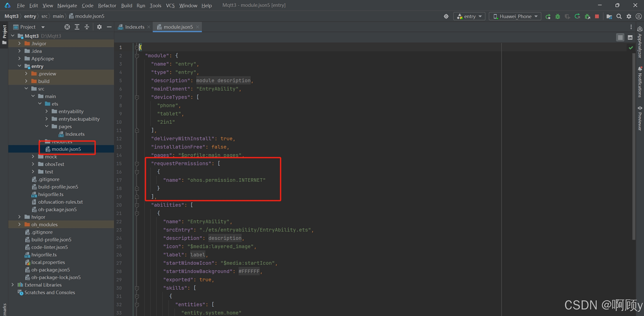This screenshot has height=316, width=644.
Task: Collapse all nodes in the Project panel
Action: pos(87,27)
